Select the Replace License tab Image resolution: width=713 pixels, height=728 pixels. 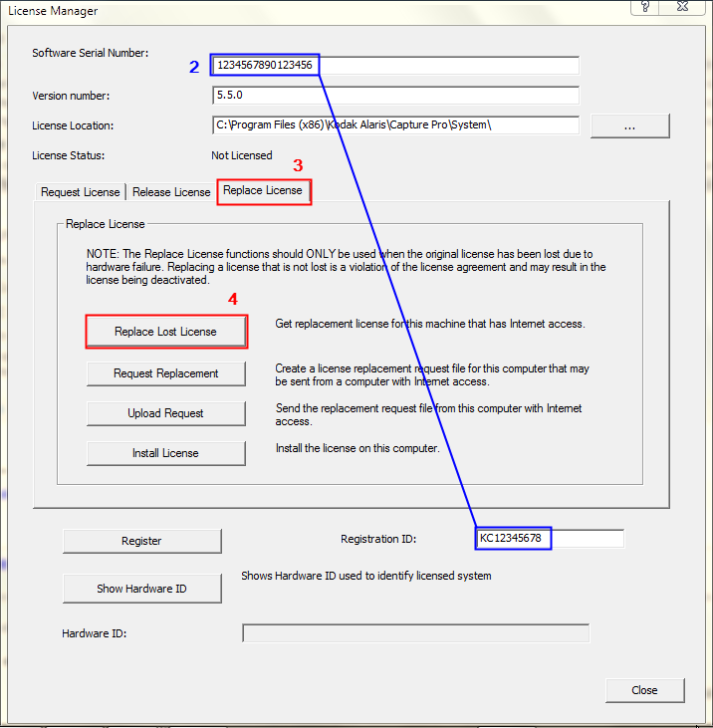coord(263,190)
